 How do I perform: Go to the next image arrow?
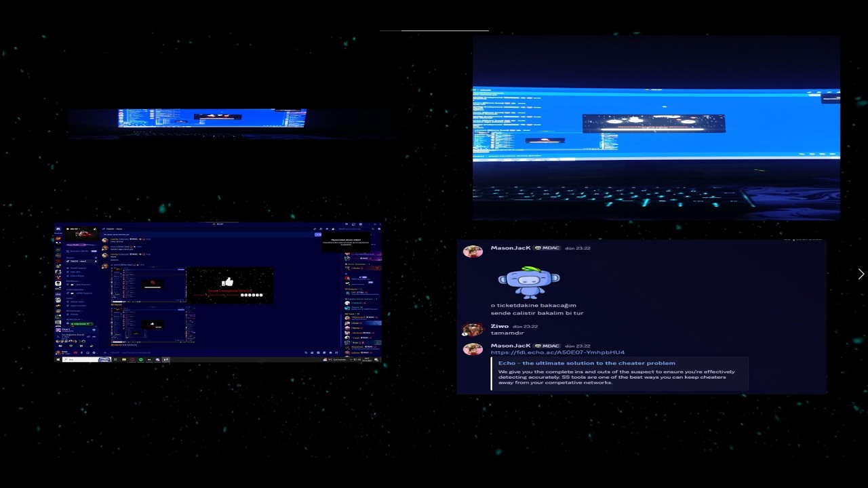tap(861, 274)
